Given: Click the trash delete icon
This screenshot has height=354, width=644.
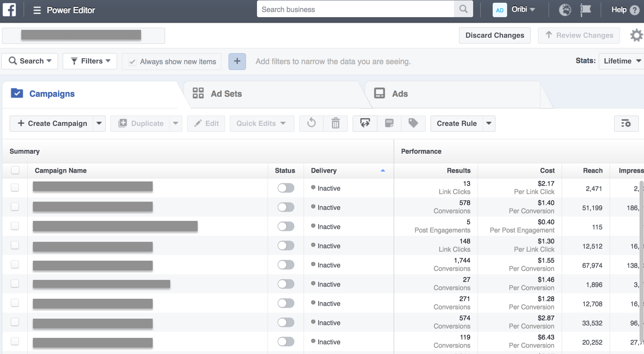Looking at the screenshot, I should pos(335,123).
